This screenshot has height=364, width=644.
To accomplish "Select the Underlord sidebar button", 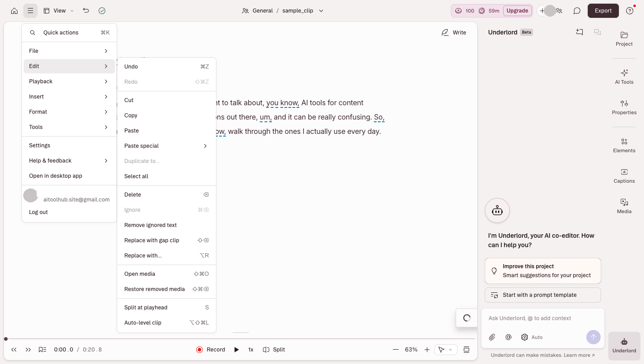I will pyautogui.click(x=624, y=346).
